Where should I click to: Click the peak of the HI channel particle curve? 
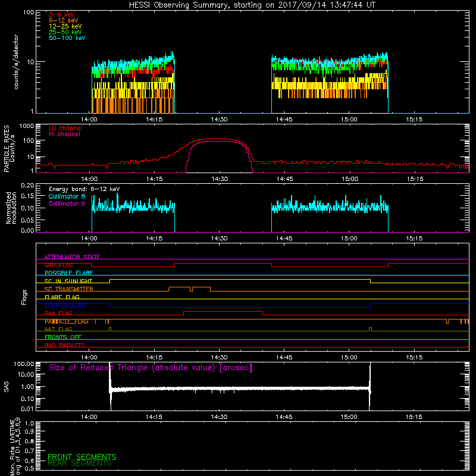point(219,142)
